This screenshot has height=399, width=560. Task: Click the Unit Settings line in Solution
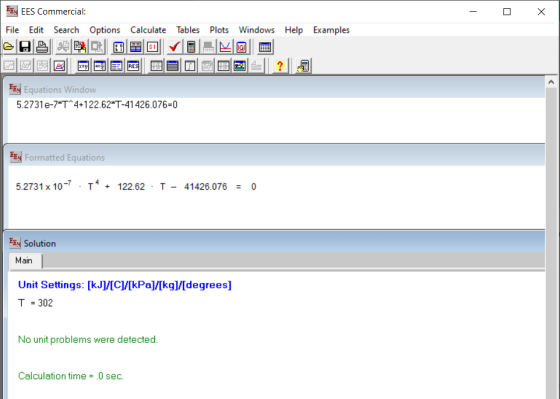click(x=125, y=285)
